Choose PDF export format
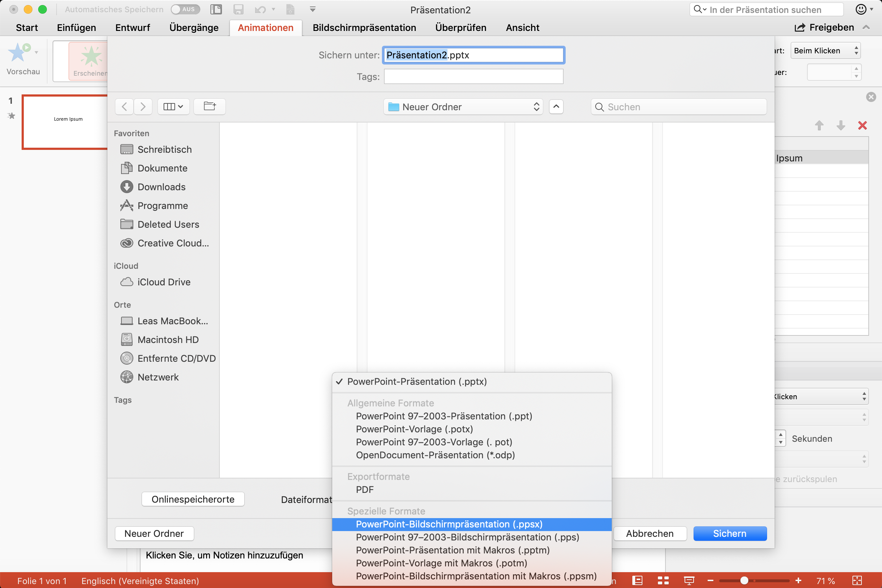 tap(472, 490)
